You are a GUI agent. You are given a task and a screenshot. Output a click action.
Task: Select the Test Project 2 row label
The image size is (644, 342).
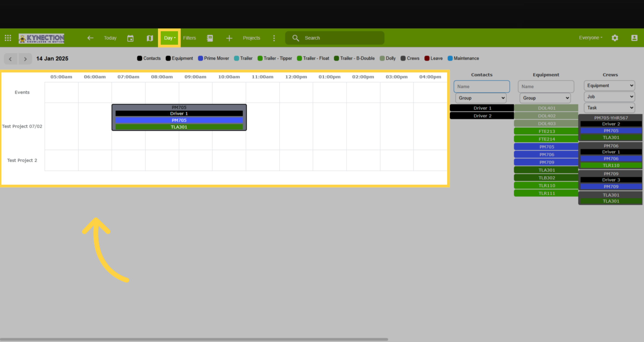[x=22, y=160]
